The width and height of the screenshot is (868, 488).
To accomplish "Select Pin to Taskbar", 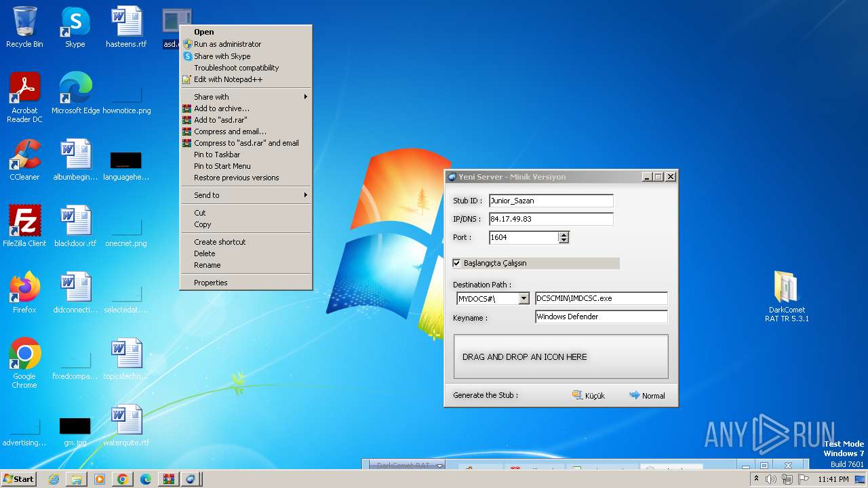I will coord(245,155).
